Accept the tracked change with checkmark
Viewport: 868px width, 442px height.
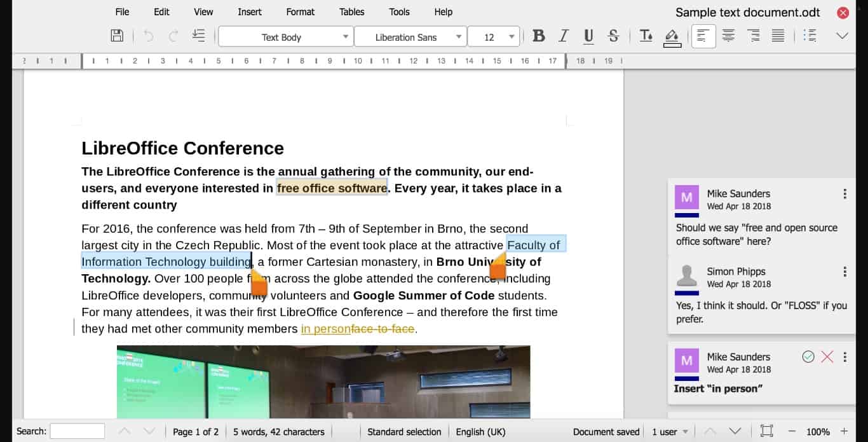coord(808,357)
